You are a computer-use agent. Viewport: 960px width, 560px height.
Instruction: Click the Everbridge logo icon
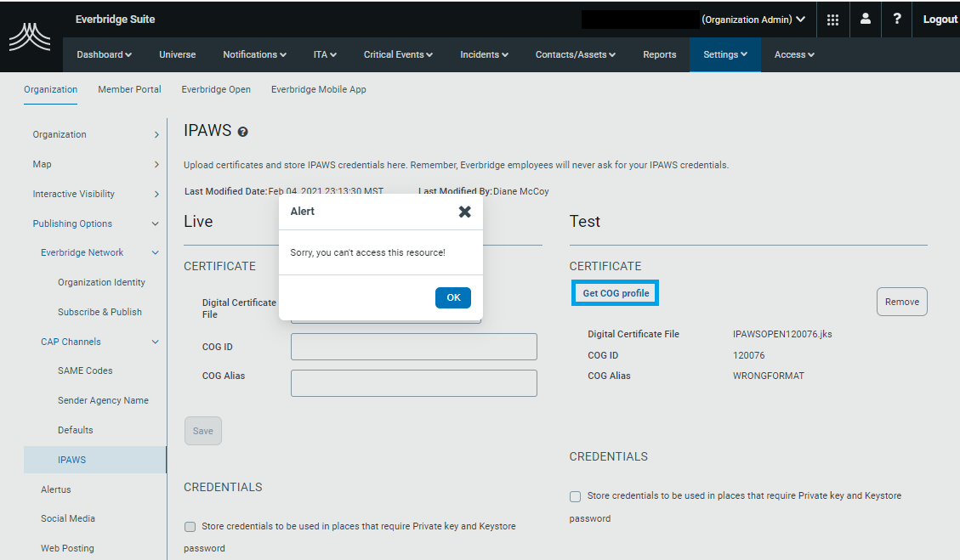[x=30, y=37]
